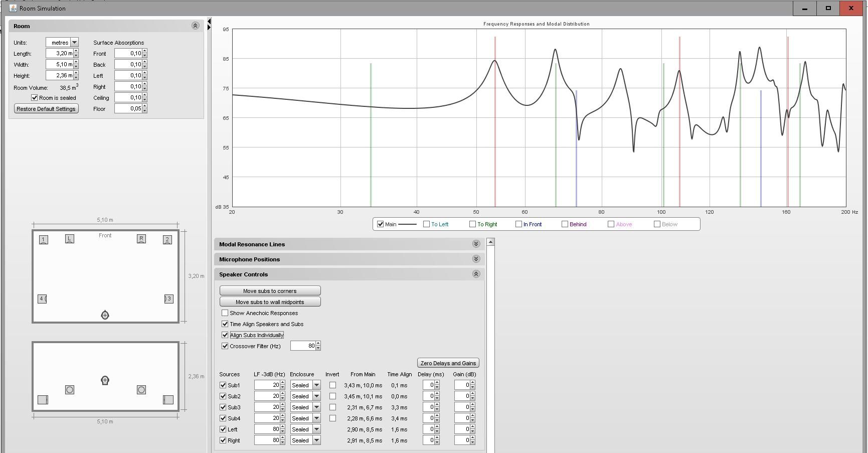Click the listener head in elevation view
The image size is (868, 453).
pos(105,381)
